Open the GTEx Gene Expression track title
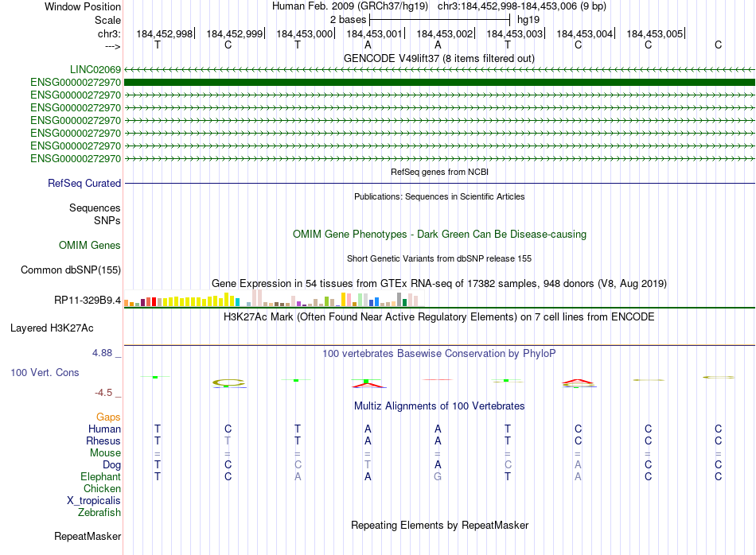Screen dimensions: 756x555 click(x=438, y=283)
